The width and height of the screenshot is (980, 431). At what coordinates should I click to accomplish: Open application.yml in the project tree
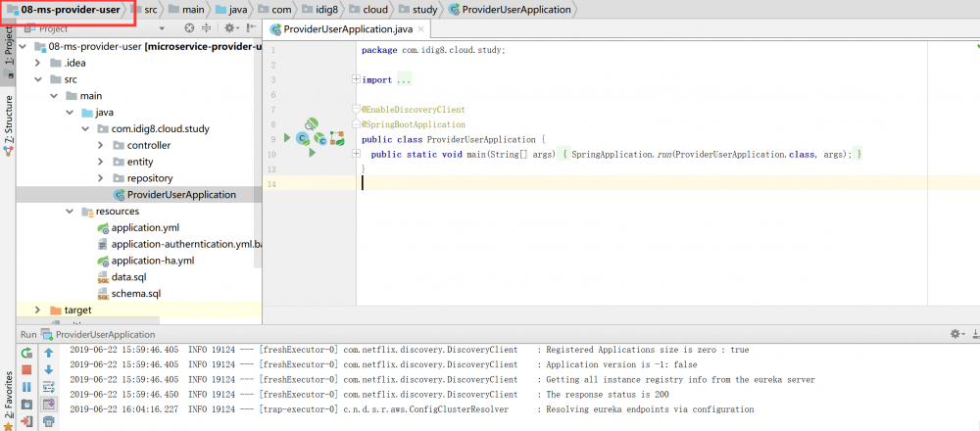144,227
